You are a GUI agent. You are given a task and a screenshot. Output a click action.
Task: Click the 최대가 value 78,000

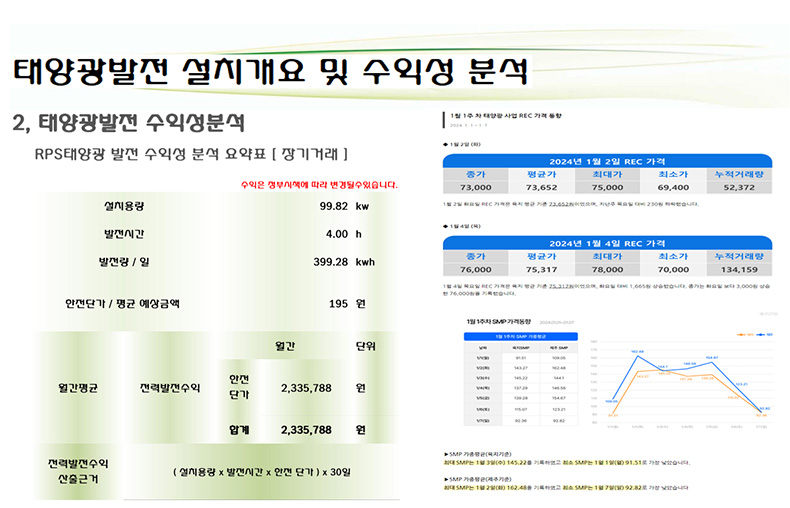click(607, 269)
